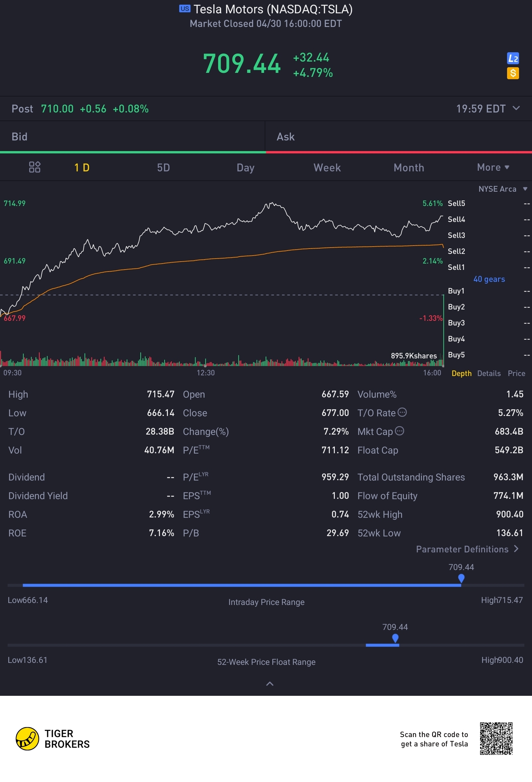Click the ROE value 7.16%
This screenshot has width=532, height=782.
pyautogui.click(x=161, y=533)
